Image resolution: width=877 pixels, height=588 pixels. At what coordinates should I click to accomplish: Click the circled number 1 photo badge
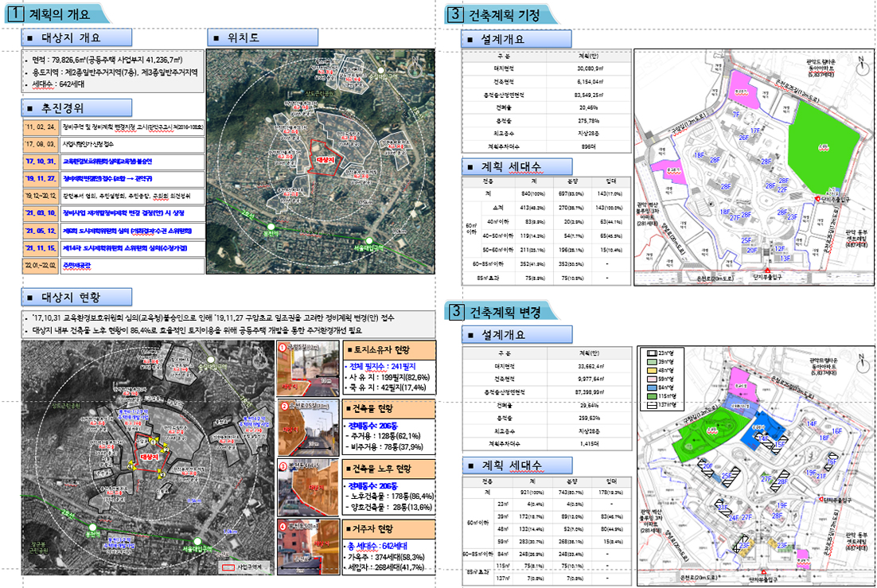coord(284,347)
